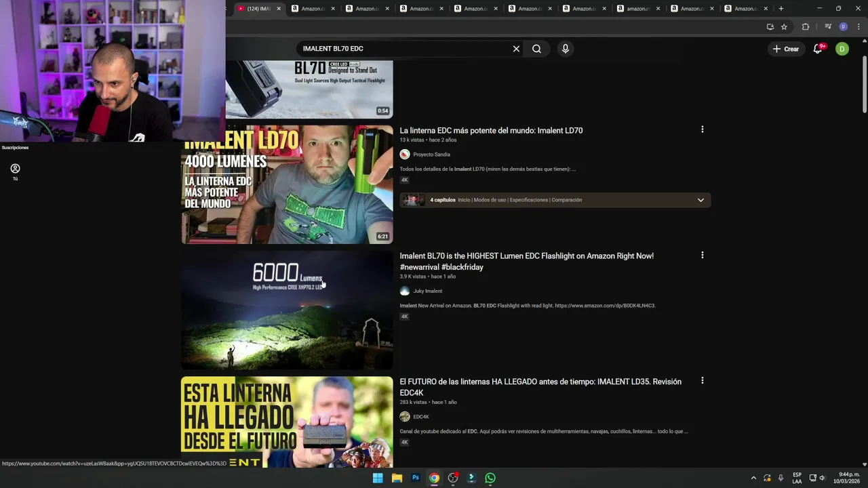This screenshot has height=488, width=868.
Task: Close the YouTube (124) tab
Action: click(278, 9)
